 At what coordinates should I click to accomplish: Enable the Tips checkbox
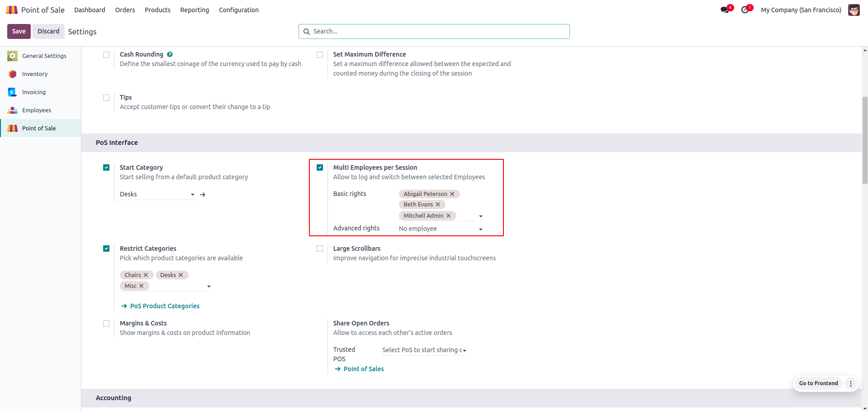coord(106,98)
